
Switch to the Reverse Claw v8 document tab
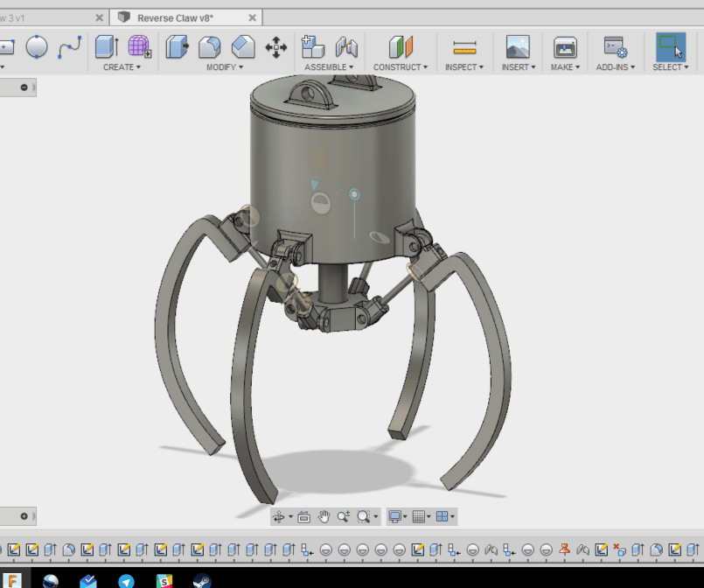point(184,17)
